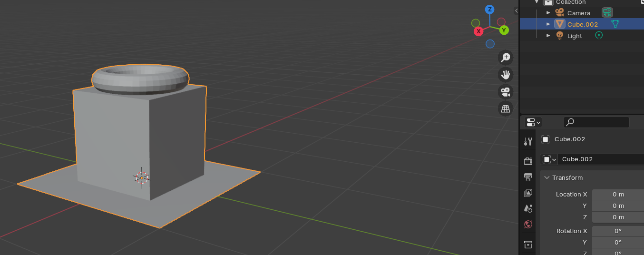Click the red X axis gizmo ball
Viewport: 644px width, 255px height.
pos(478,31)
